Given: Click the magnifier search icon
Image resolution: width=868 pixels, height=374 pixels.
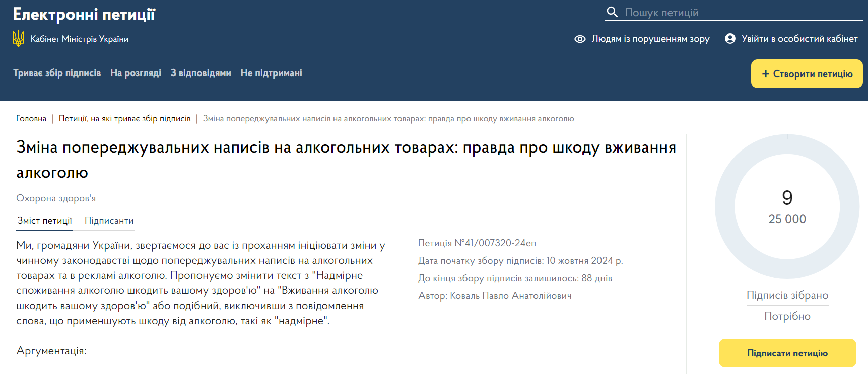Looking at the screenshot, I should tap(612, 12).
